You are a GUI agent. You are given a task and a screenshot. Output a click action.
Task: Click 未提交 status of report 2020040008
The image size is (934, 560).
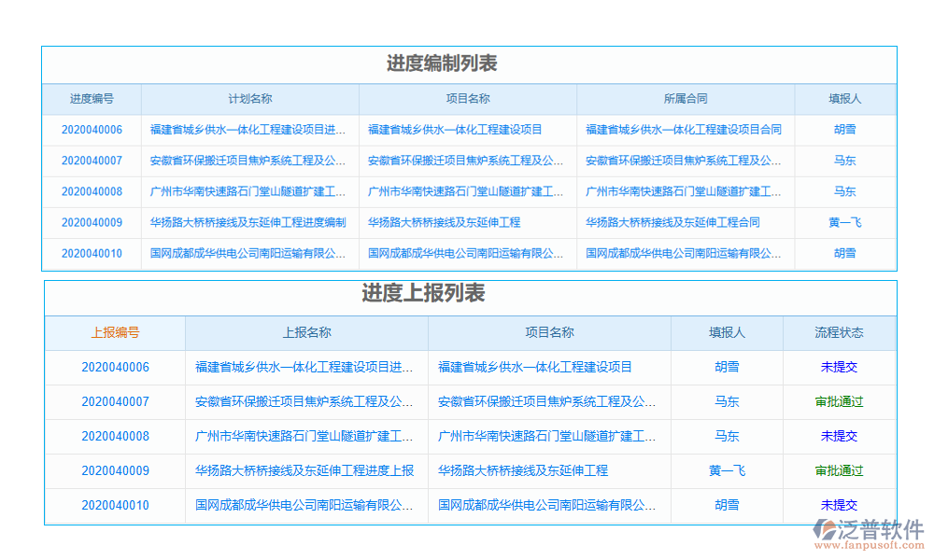839,436
